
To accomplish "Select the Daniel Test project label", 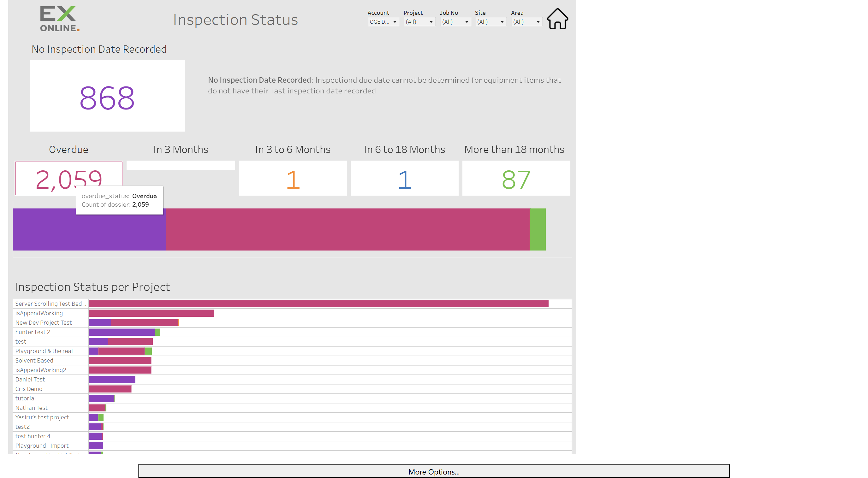I will 30,379.
